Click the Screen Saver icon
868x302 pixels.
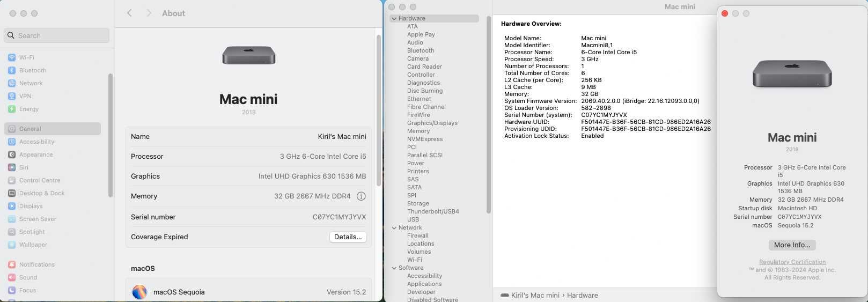click(12, 219)
